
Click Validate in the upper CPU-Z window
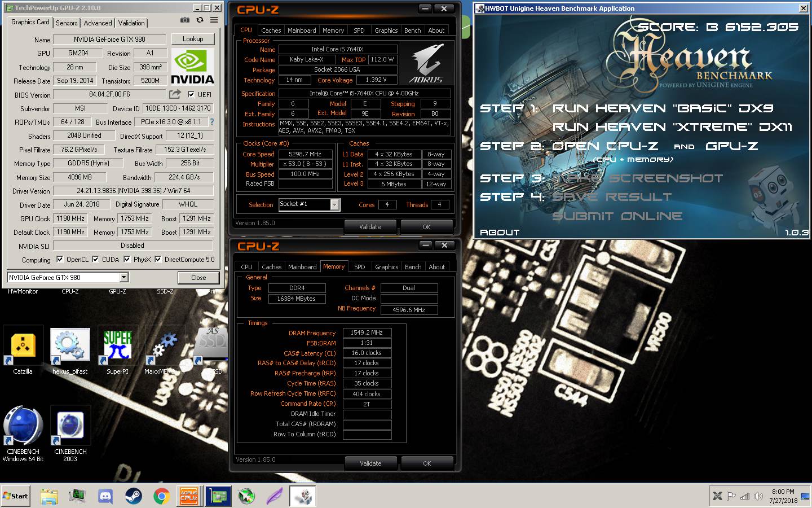coord(370,227)
